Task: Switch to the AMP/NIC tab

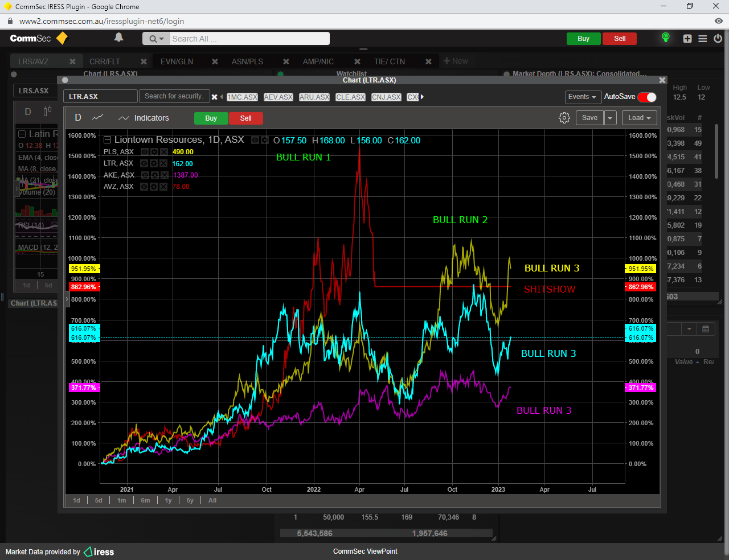Action: [318, 61]
